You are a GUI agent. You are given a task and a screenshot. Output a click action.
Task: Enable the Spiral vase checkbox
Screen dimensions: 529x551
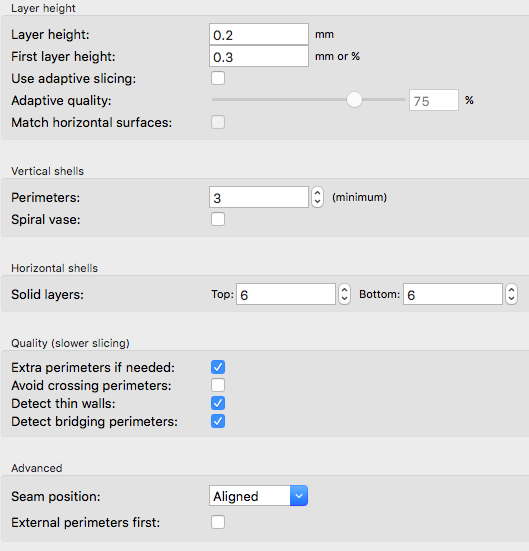point(218,219)
